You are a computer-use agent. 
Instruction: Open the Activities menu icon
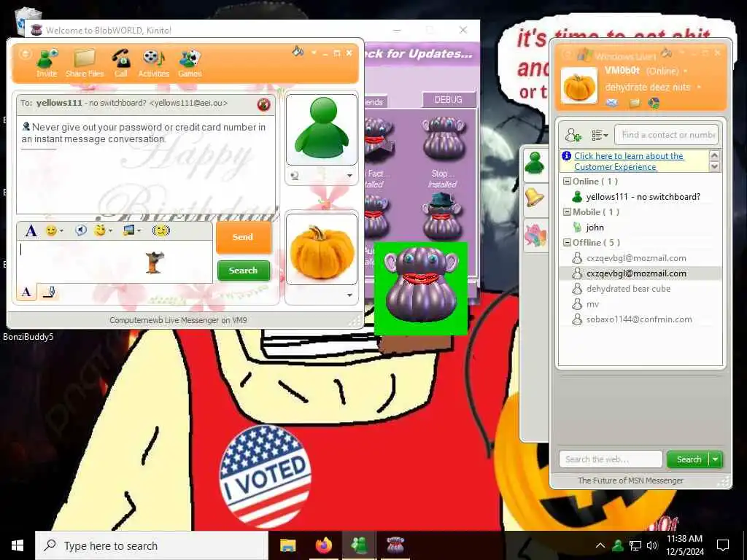[153, 63]
